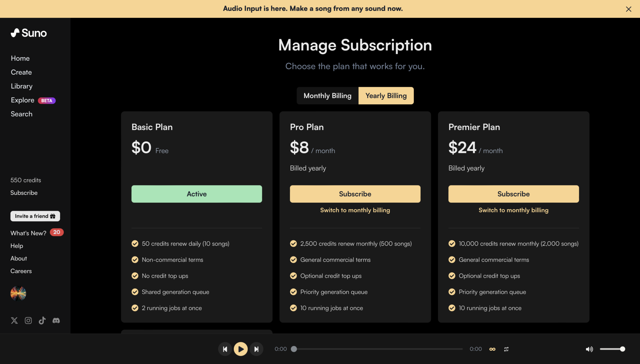Open the user profile avatar

[x=18, y=293]
